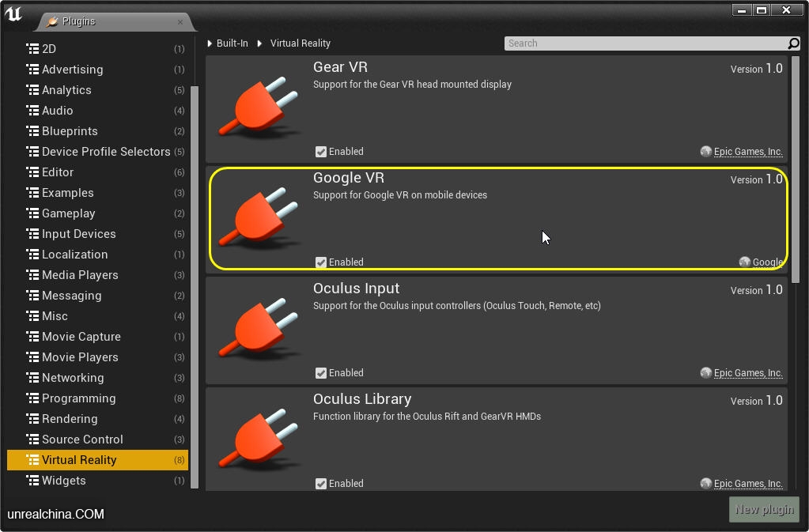Uncheck Enabled for Google VR plugin
The width and height of the screenshot is (809, 532).
coord(321,262)
